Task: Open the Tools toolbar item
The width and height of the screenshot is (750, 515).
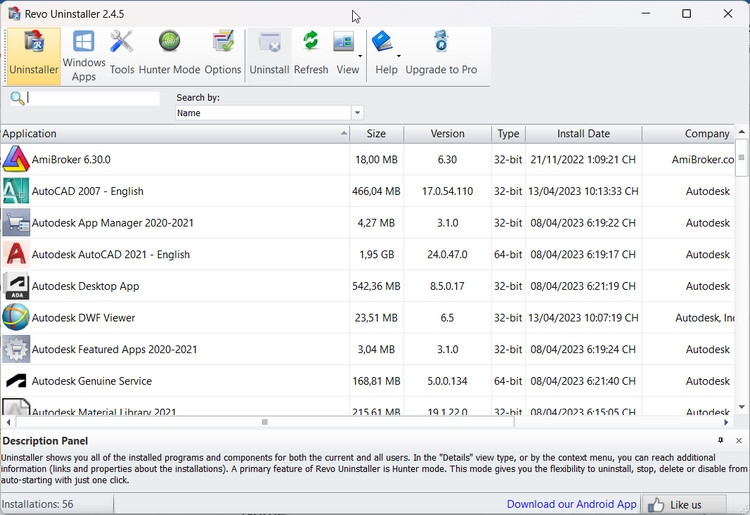Action: (122, 56)
